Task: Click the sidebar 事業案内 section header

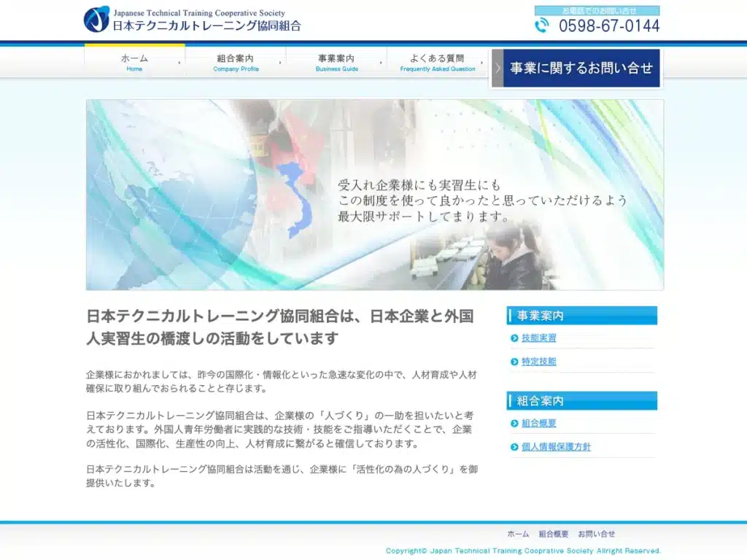Action: 582,316
